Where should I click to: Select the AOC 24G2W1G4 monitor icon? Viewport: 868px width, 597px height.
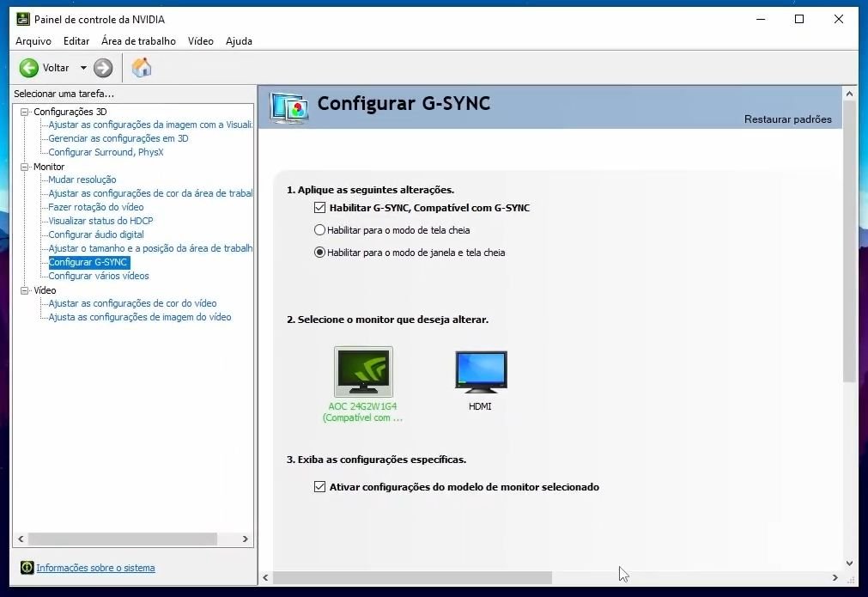[363, 372]
